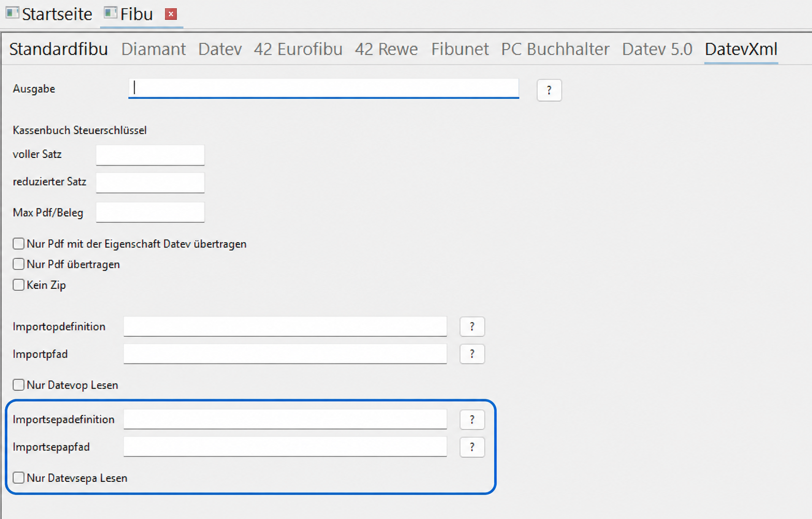The width and height of the screenshot is (812, 519).
Task: Click the ? button beside Importpfad
Action: (x=472, y=354)
